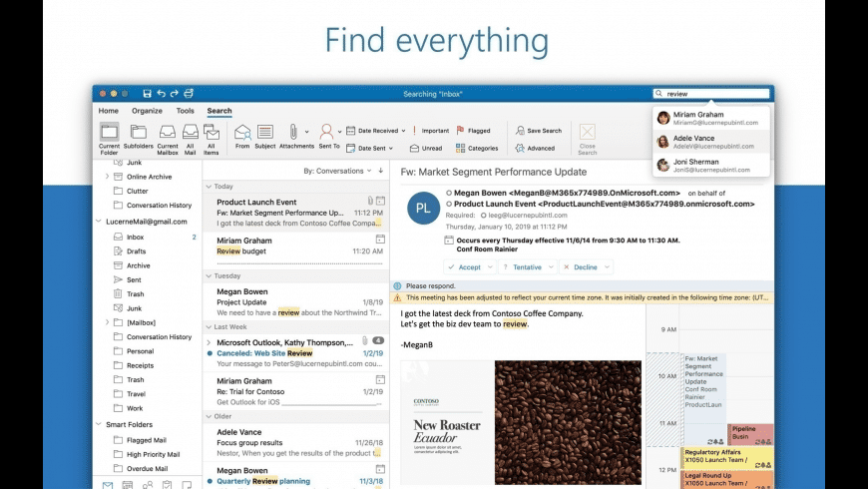Filter search by Subject
Viewport: 868px width, 489px height.
click(x=265, y=137)
